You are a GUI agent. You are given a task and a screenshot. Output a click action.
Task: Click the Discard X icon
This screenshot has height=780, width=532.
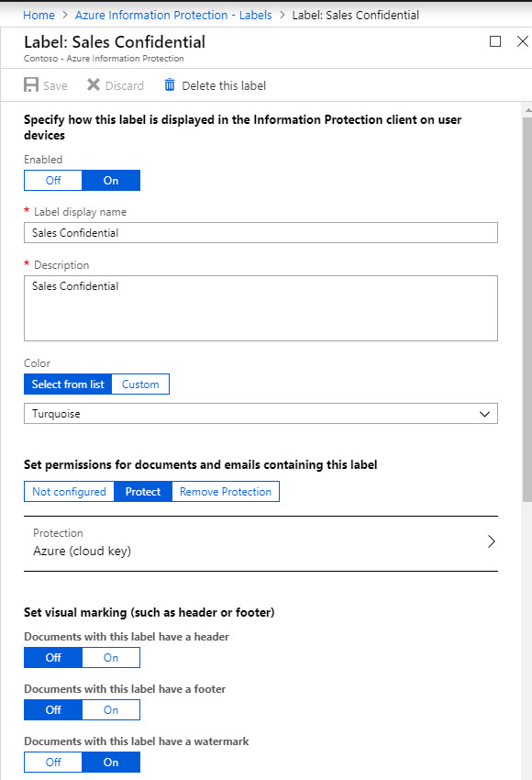point(93,84)
